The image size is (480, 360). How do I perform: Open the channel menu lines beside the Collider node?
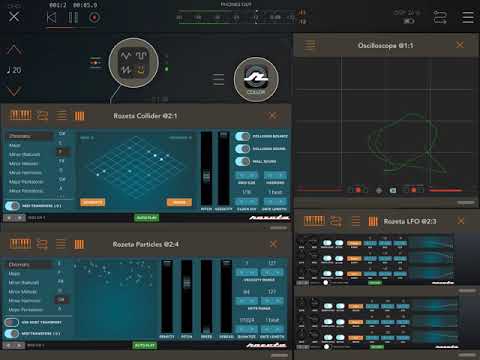pyautogui.click(x=218, y=80)
